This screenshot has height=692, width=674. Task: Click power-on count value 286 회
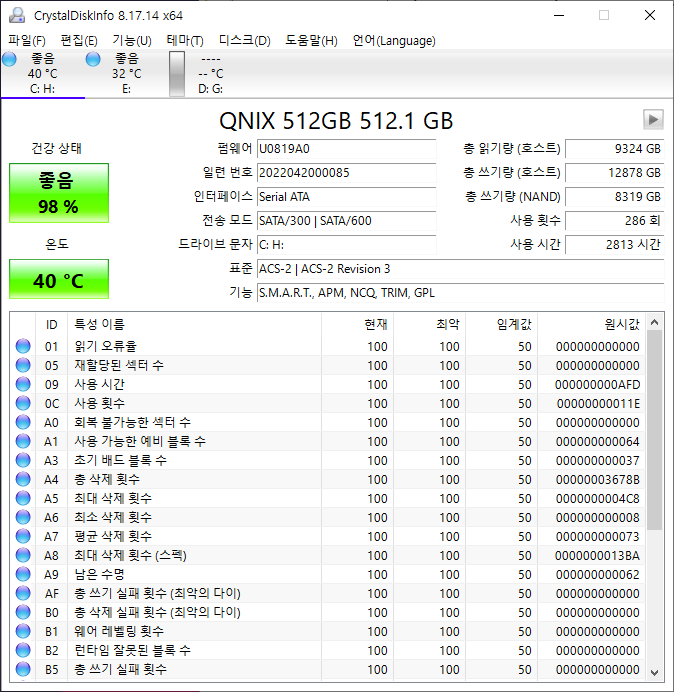click(614, 221)
